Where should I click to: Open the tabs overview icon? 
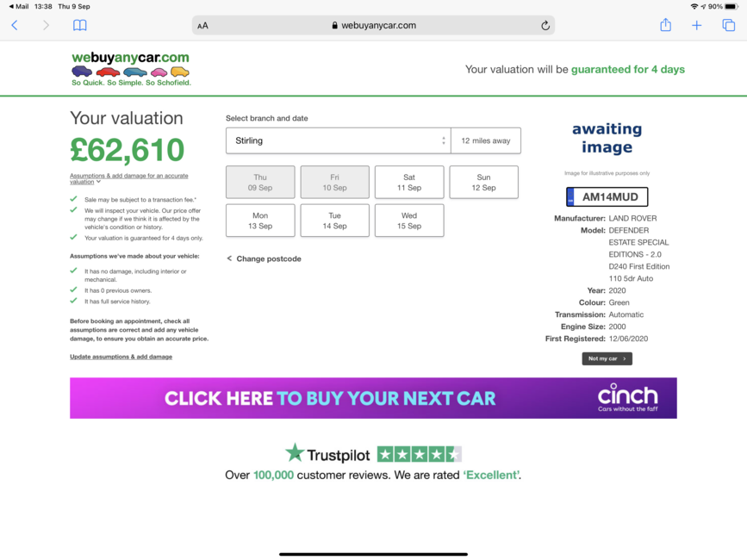(x=728, y=25)
